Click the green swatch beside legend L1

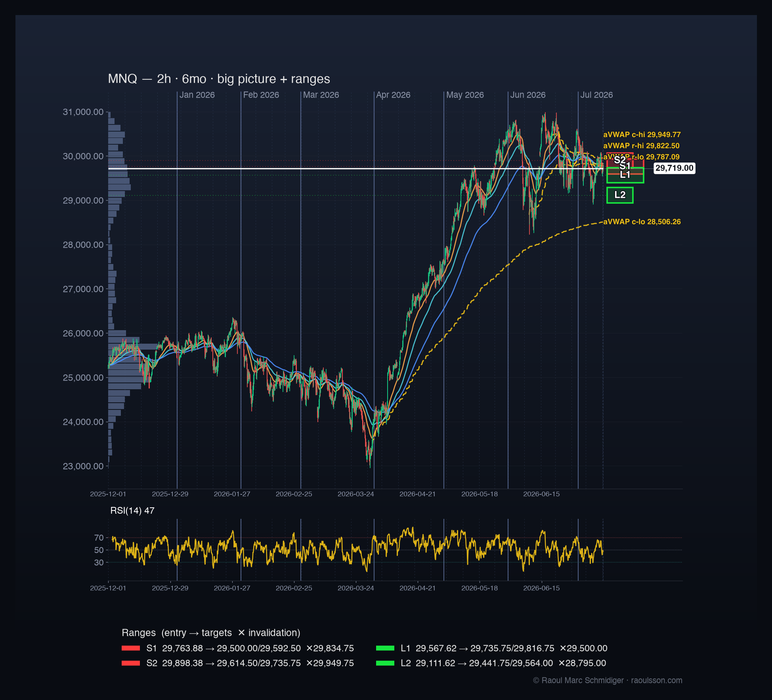pos(385,648)
